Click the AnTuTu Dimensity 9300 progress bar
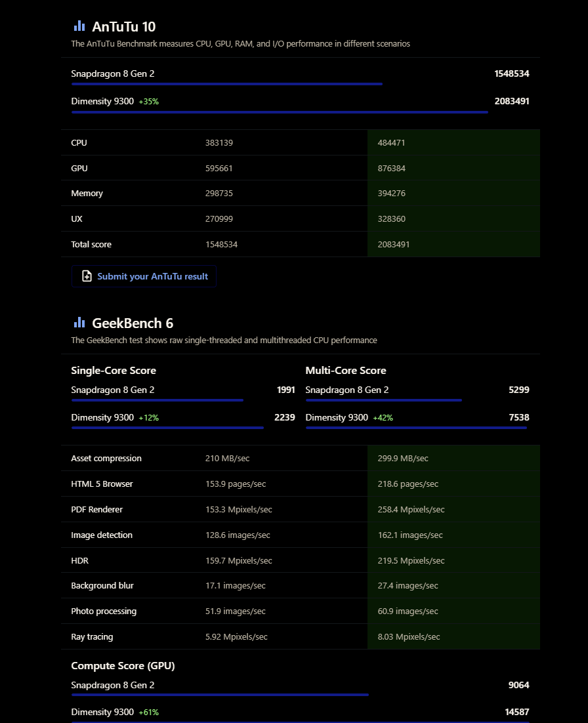Image resolution: width=588 pixels, height=723 pixels. click(280, 112)
